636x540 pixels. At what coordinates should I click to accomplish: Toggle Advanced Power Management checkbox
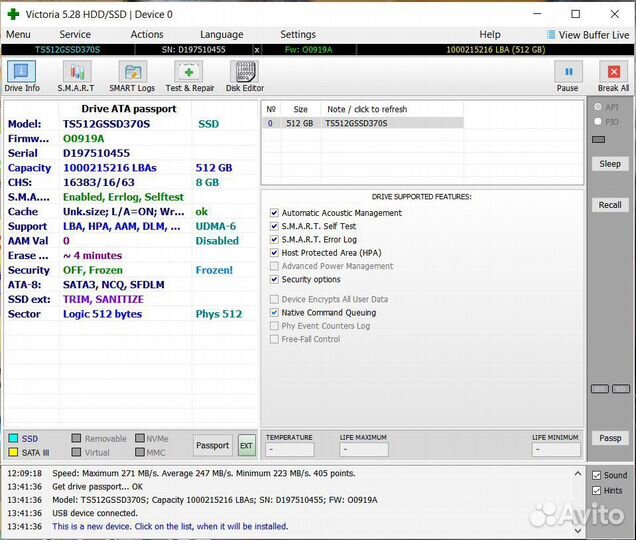274,266
